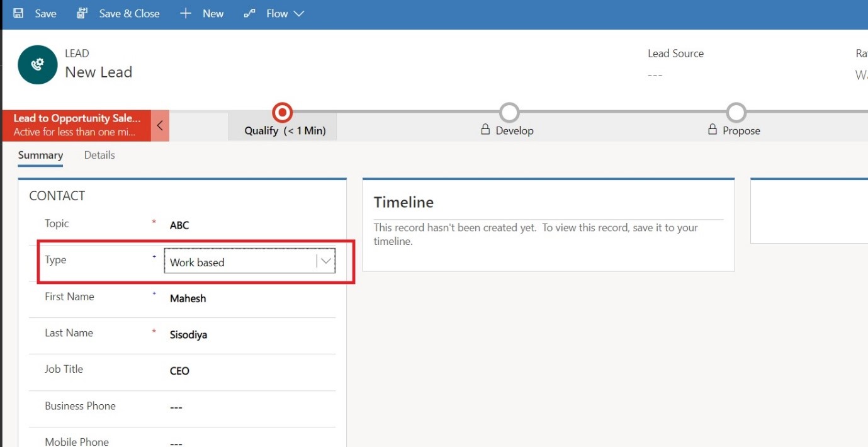The height and width of the screenshot is (447, 868).
Task: Click the CONTACT section heading
Action: (57, 196)
